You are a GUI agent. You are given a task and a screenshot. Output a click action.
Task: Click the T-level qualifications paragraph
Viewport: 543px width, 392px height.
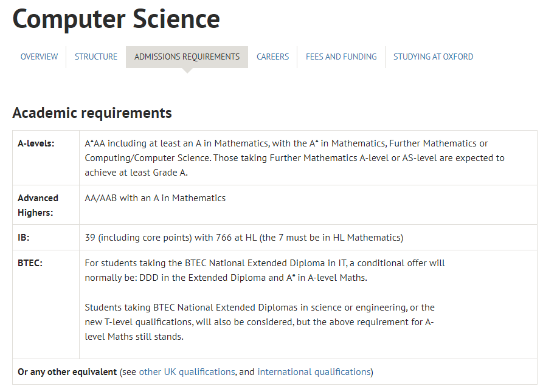tap(260, 322)
